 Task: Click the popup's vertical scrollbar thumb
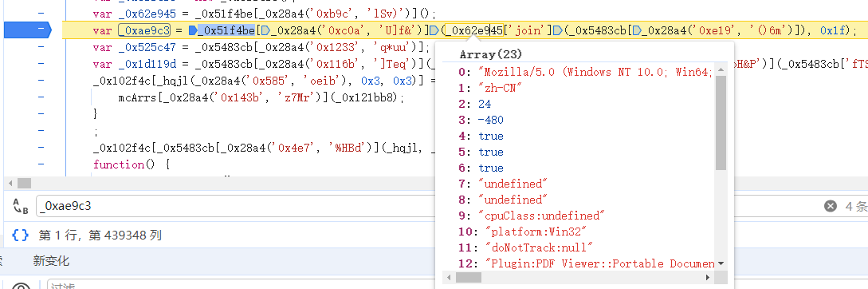721,123
